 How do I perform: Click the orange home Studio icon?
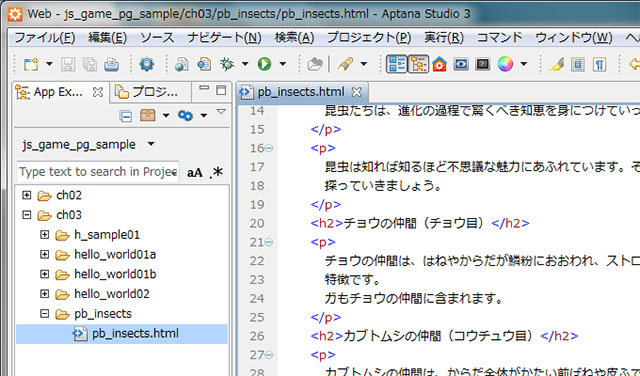pos(440,64)
